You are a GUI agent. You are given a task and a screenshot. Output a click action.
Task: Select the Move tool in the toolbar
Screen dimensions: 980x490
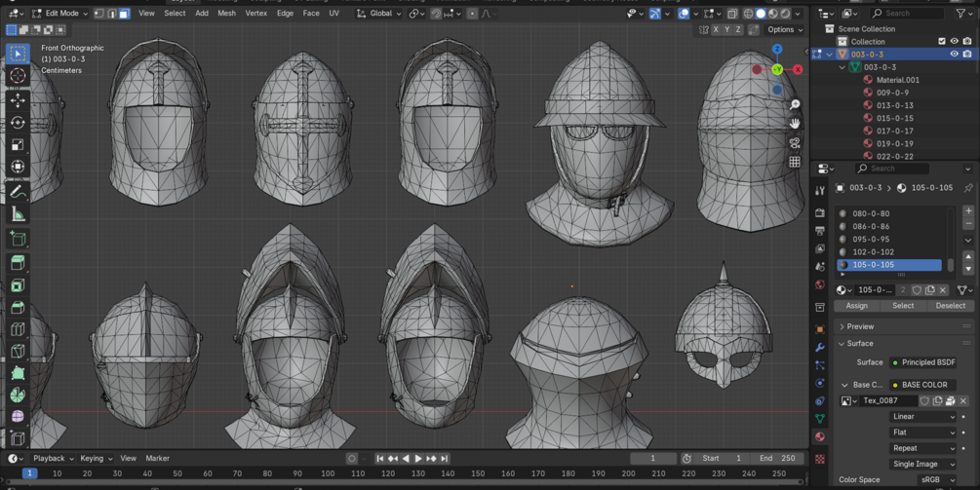(18, 100)
